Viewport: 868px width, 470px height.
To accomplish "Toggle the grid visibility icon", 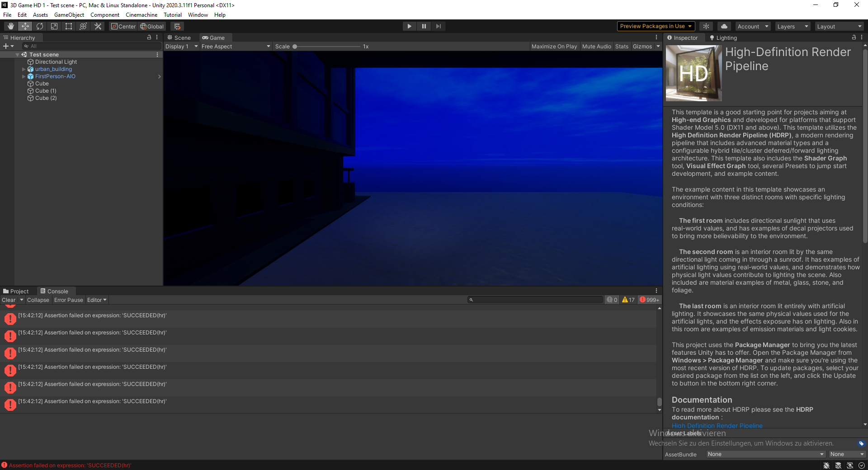I will pos(177,26).
